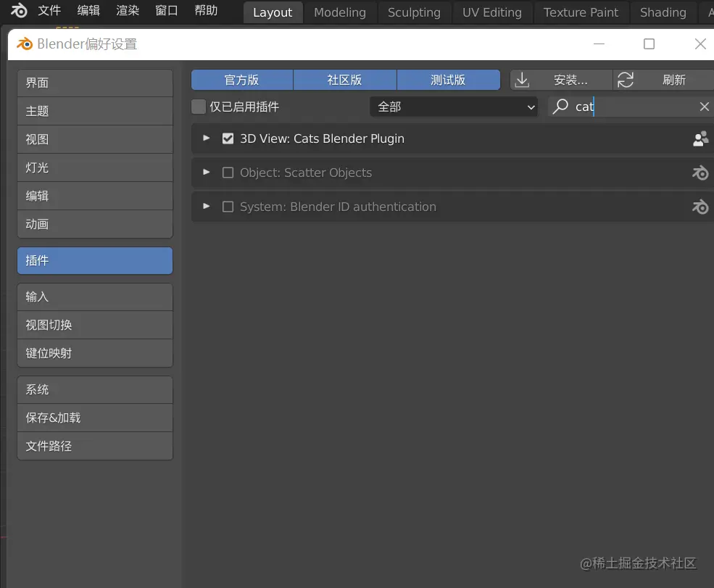Click the Blender icon on Scatter Objects row
This screenshot has width=714, height=588.
click(700, 173)
